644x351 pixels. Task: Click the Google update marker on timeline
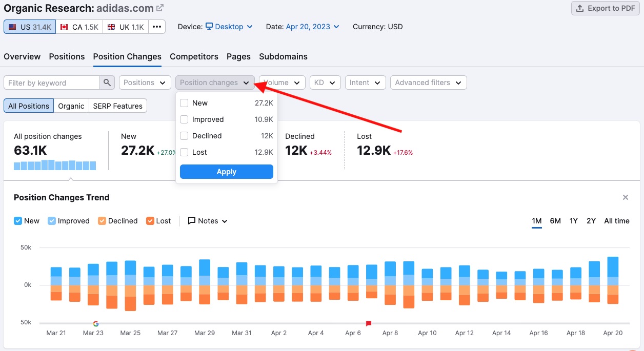96,323
